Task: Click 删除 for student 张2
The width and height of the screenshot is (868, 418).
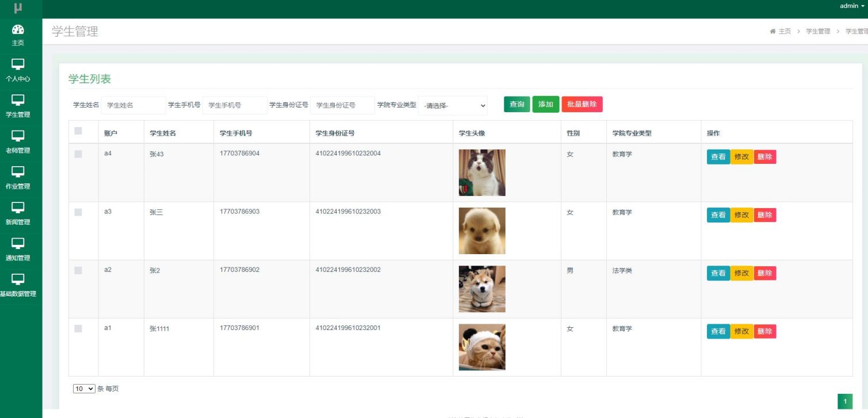Action: (765, 273)
